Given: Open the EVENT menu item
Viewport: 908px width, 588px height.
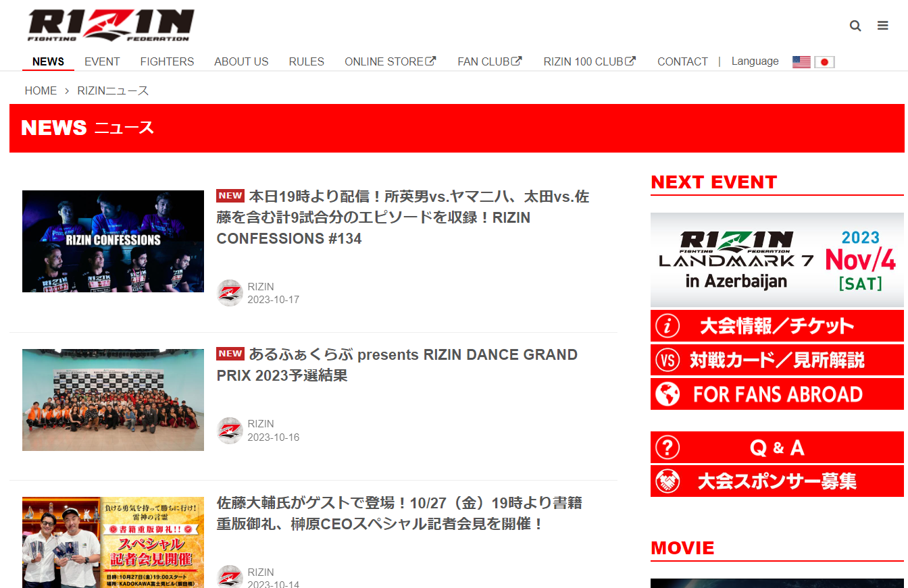Looking at the screenshot, I should coord(102,61).
